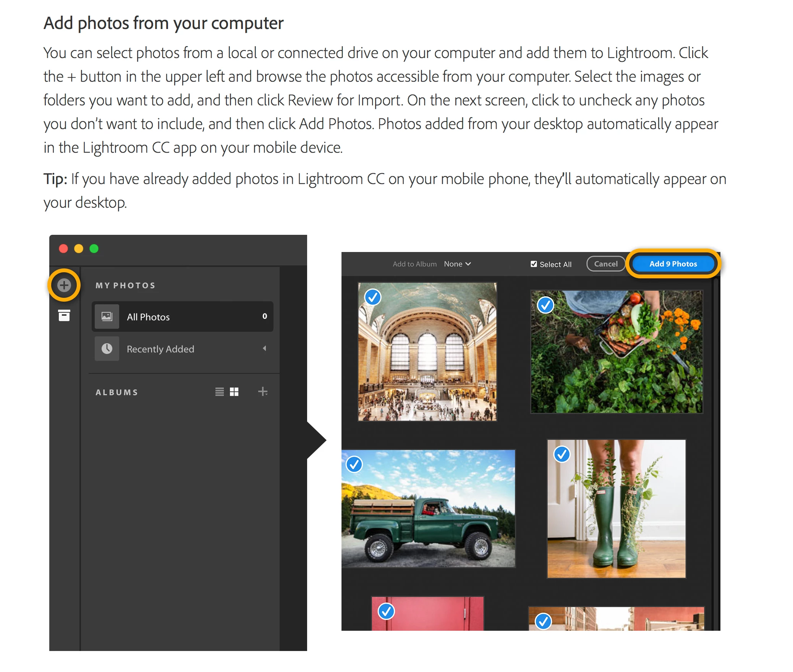Image resolution: width=793 pixels, height=672 pixels.
Task: Deselect the vegetable garden photo checkmark
Action: click(x=545, y=305)
